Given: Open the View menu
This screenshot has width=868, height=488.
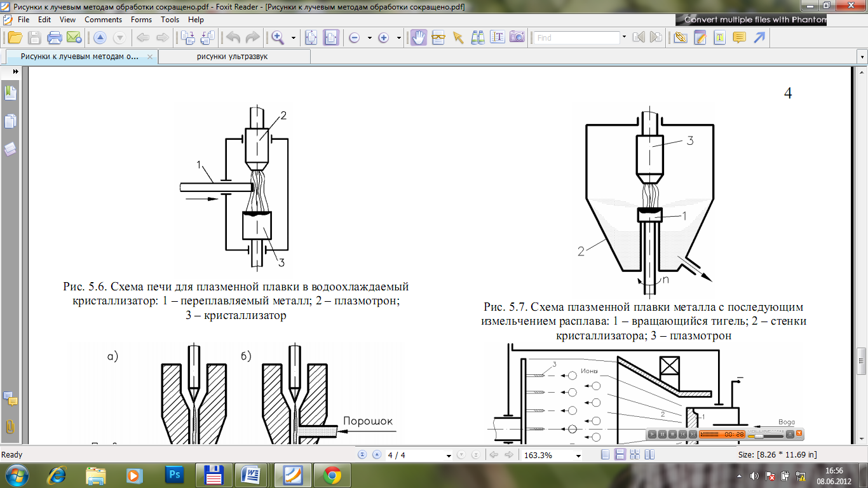Looking at the screenshot, I should point(67,20).
